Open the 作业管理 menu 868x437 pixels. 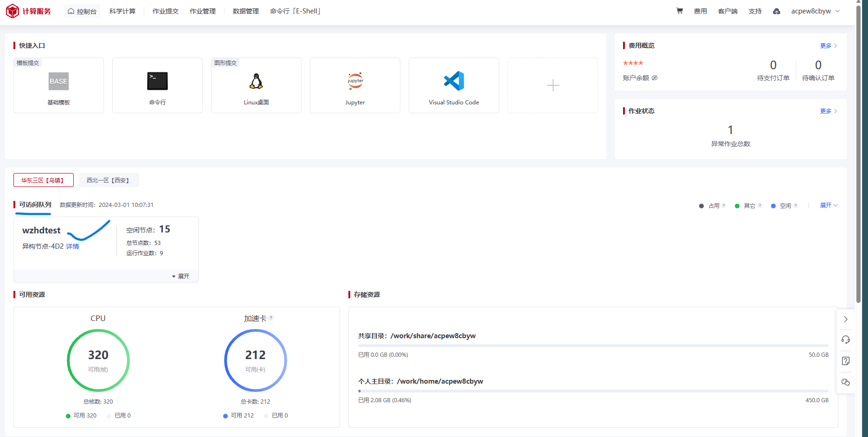click(x=203, y=11)
